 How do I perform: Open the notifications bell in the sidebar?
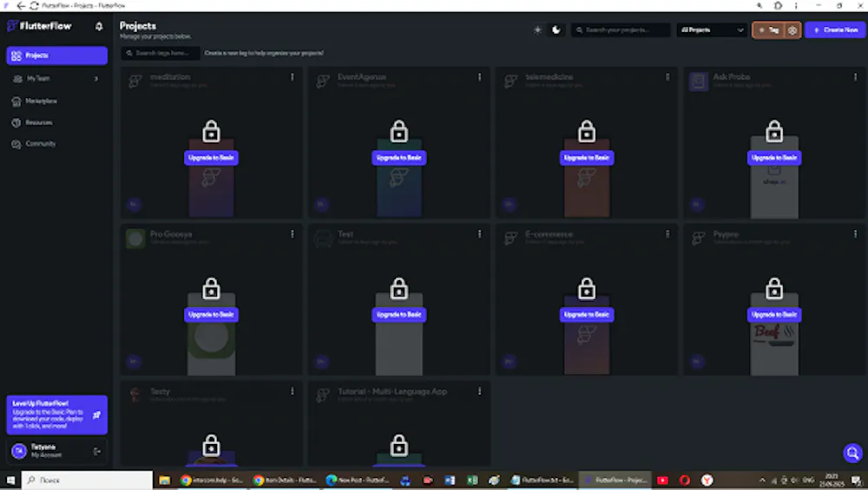99,26
